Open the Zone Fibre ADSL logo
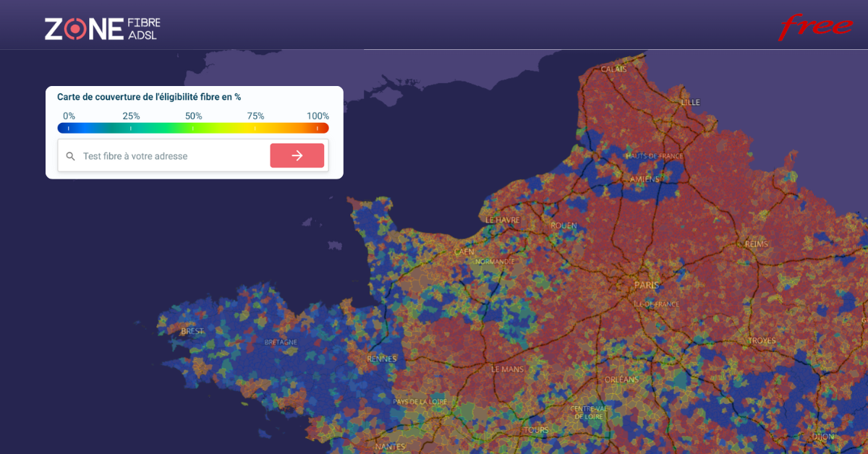Screen dimensions: 868x454 (103, 28)
